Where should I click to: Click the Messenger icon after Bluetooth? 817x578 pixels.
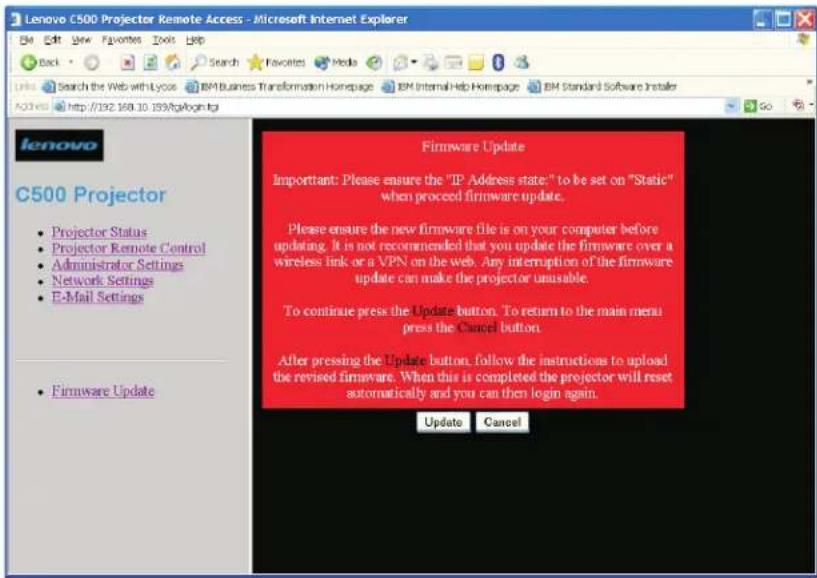click(x=522, y=63)
